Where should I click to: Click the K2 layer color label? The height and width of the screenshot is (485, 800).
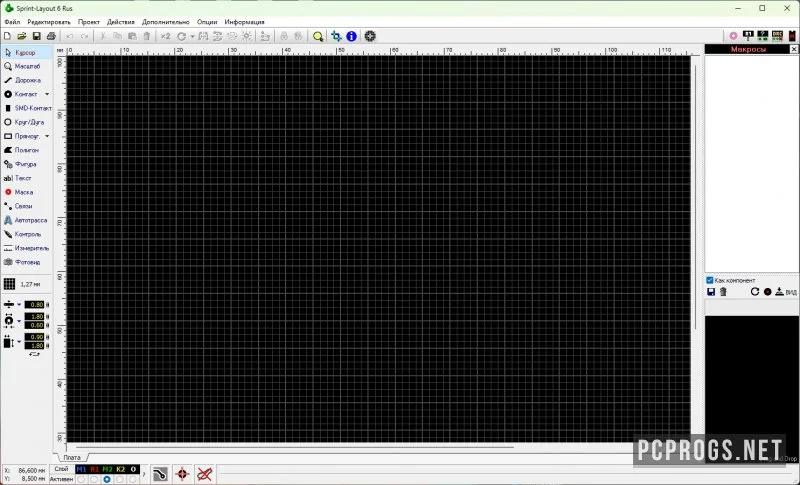[x=120, y=469]
